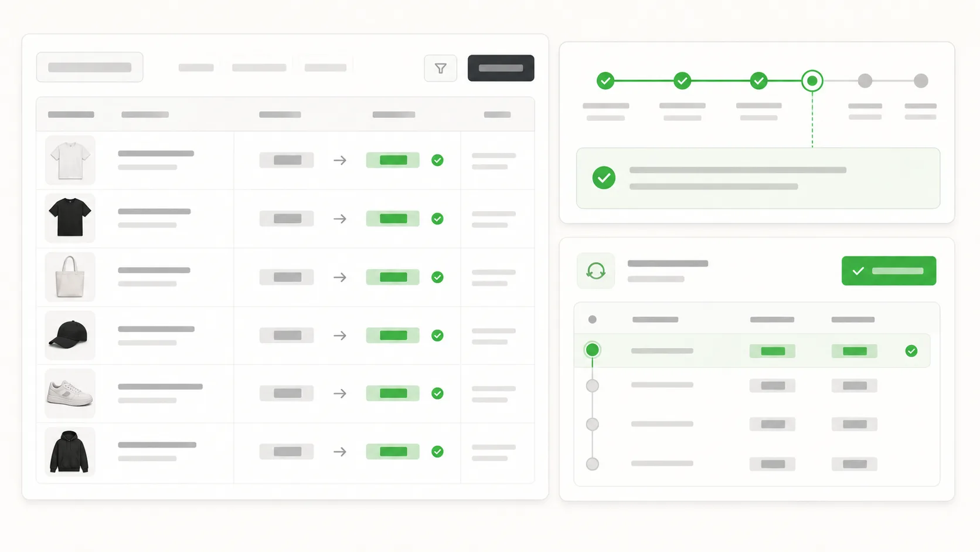Select the third completed step in the progress tracker
This screenshot has width=980, height=552.
pyautogui.click(x=759, y=80)
